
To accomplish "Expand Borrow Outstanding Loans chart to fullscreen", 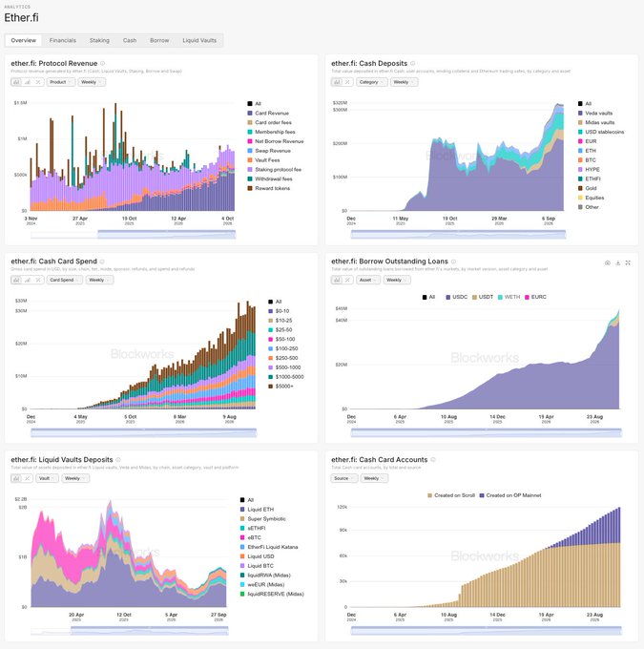I will [x=628, y=262].
